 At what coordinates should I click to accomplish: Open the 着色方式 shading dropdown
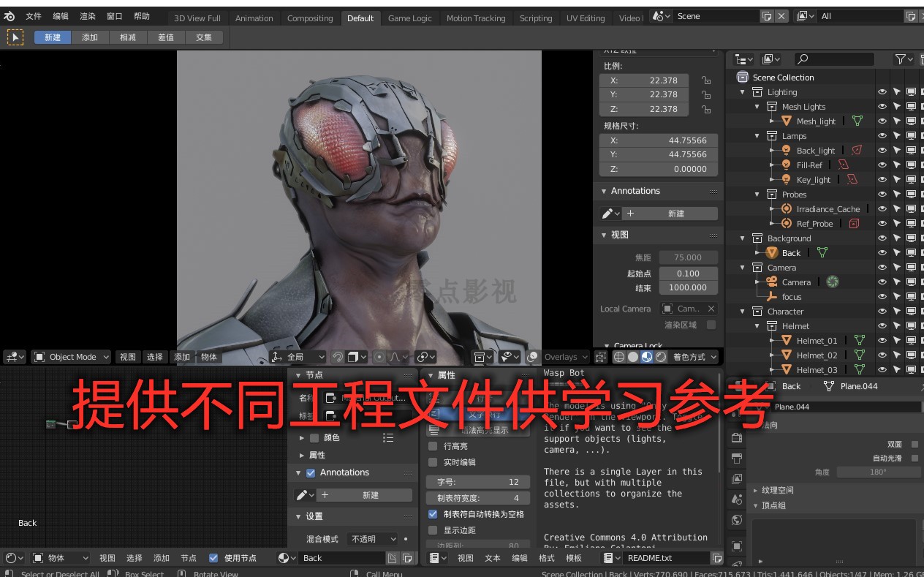694,357
